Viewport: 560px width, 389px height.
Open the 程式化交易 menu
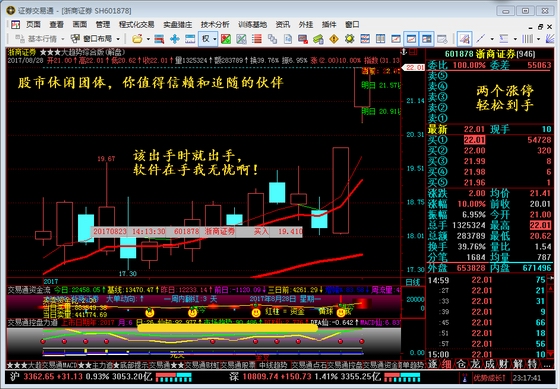coord(136,24)
